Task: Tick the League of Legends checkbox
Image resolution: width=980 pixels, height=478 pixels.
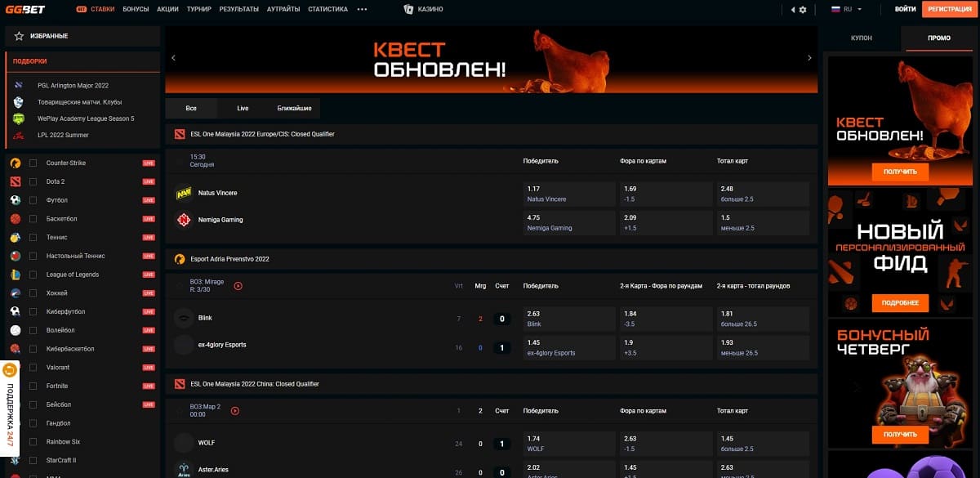Action: point(33,275)
